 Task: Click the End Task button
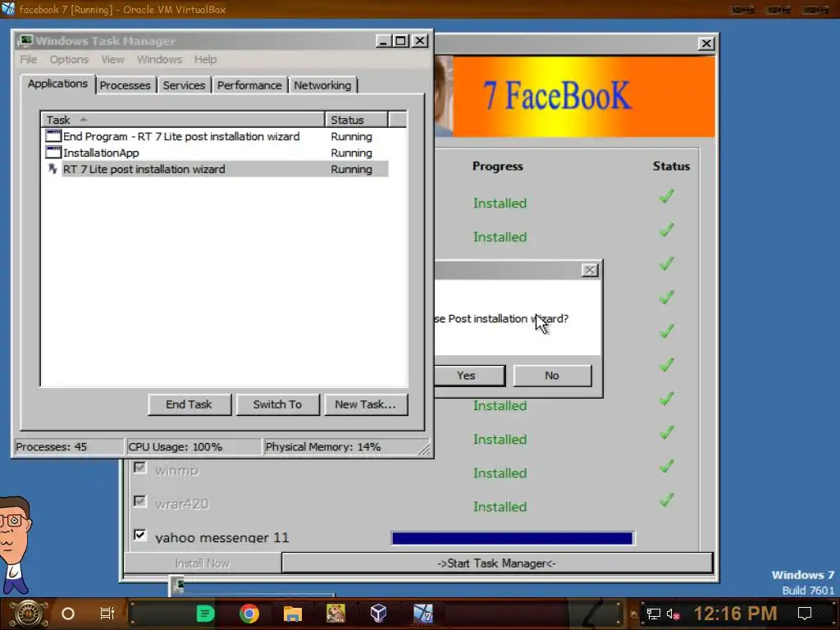(189, 404)
